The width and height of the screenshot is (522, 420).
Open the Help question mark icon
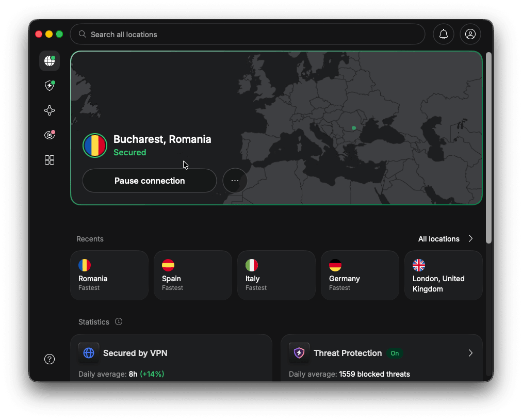(50, 359)
